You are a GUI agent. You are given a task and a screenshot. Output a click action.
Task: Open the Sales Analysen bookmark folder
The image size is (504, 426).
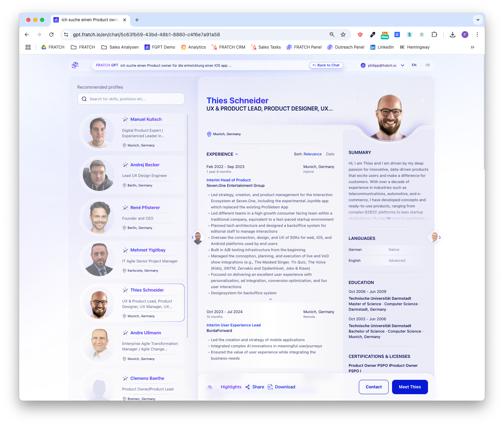point(120,47)
